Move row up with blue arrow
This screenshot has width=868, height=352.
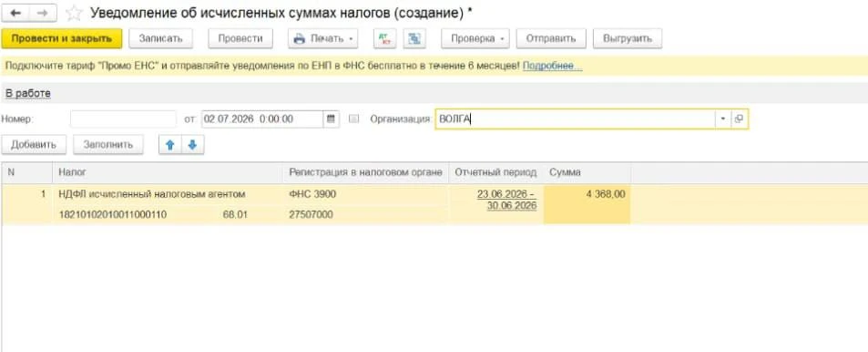170,145
